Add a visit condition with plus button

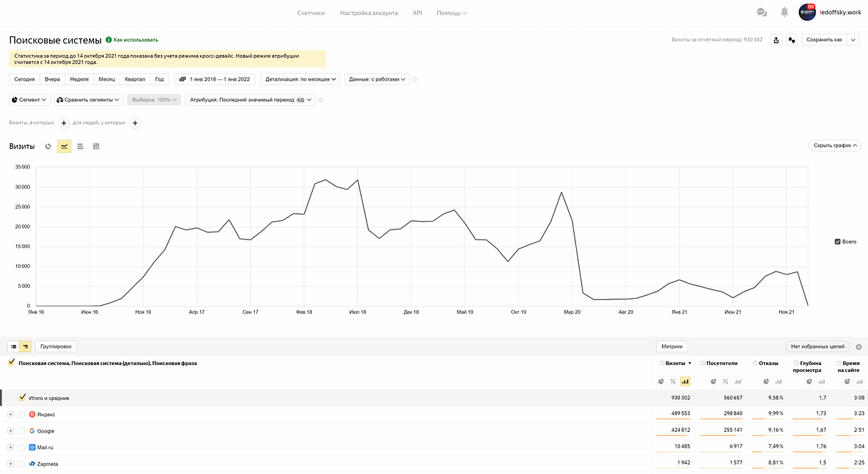click(63, 123)
